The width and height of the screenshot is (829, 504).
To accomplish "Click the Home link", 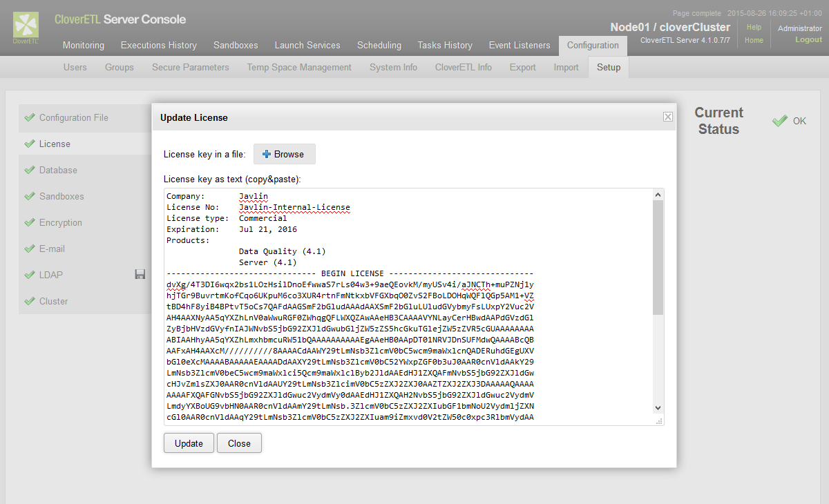I will click(x=754, y=40).
